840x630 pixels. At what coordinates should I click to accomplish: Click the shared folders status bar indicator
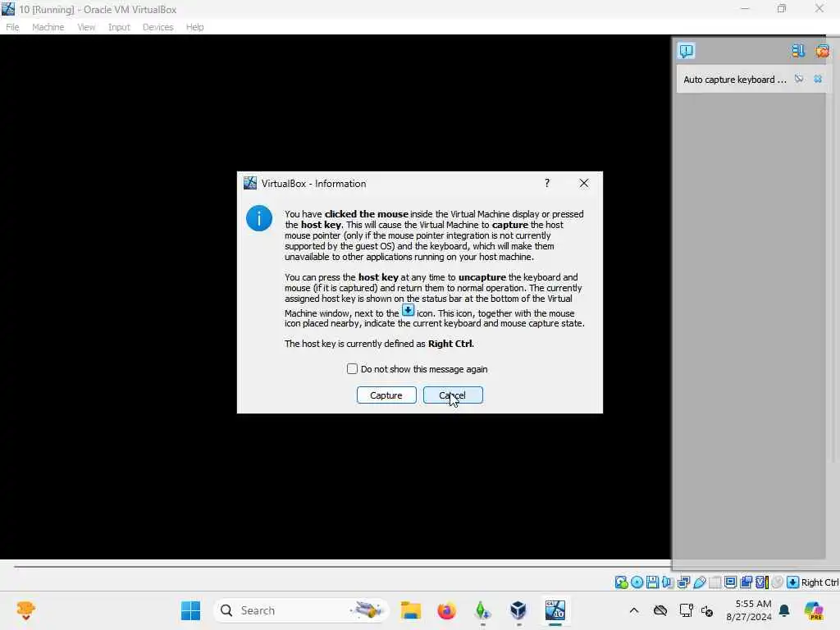pyautogui.click(x=715, y=582)
